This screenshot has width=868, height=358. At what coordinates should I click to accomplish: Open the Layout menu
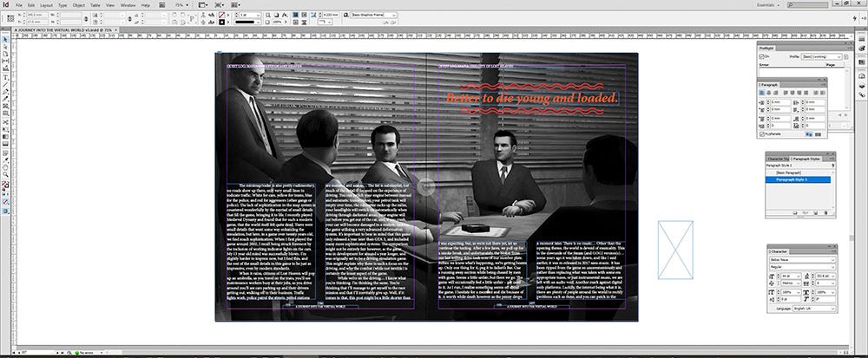click(47, 5)
